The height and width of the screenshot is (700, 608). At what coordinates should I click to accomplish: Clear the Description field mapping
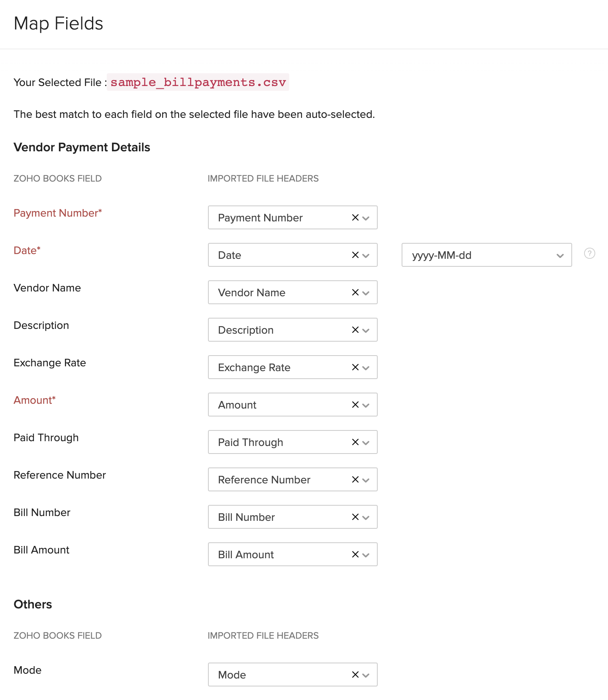(355, 330)
